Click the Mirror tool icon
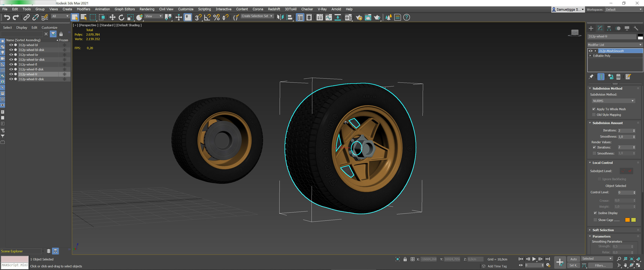The image size is (644, 270). click(280, 17)
